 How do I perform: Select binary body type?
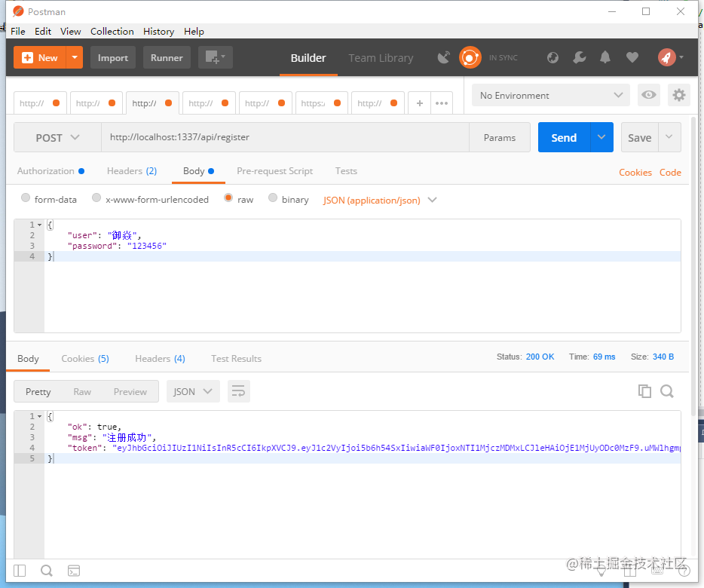(273, 198)
